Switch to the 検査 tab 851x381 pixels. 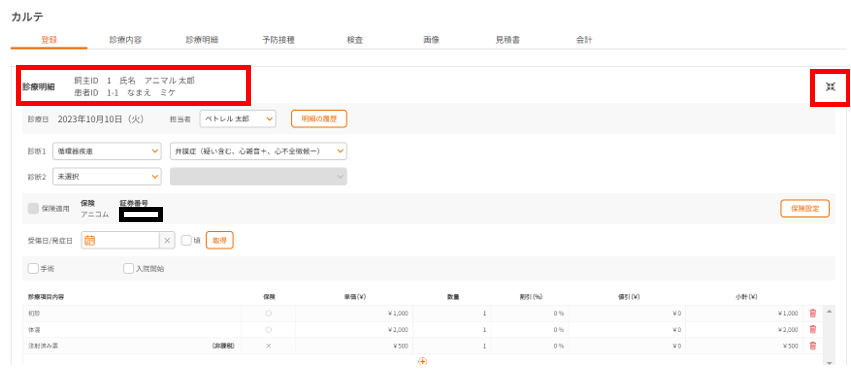355,40
